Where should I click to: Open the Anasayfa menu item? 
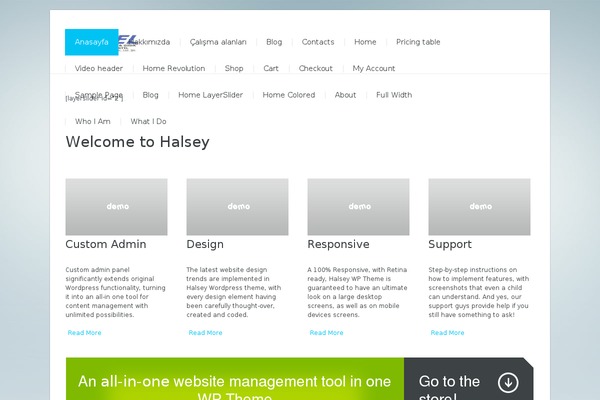click(91, 42)
